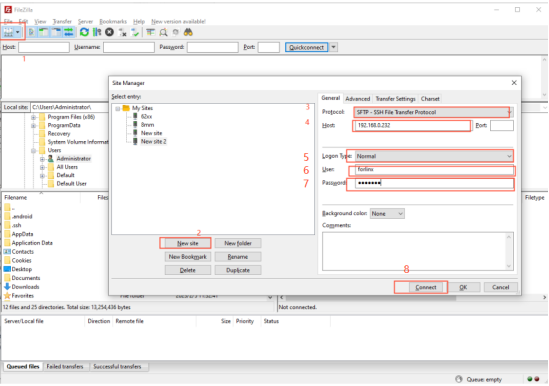Screen dimensions: 549x386
Task: Click the New Bookmark button
Action: (188, 257)
